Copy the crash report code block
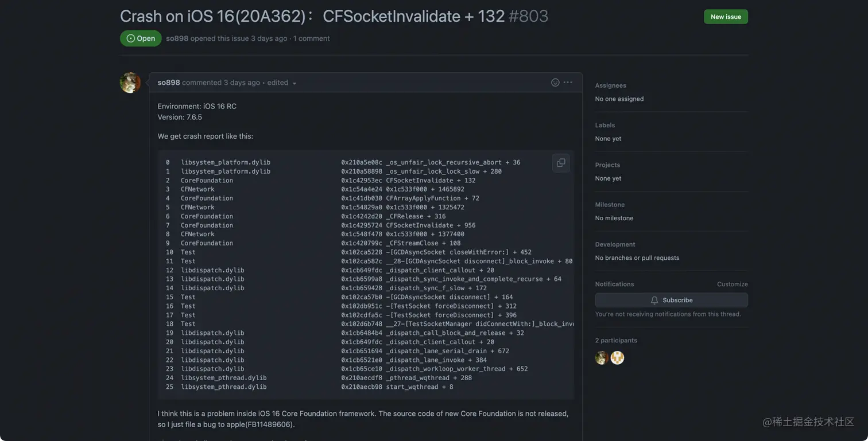Viewport: 868px width, 441px height. (561, 163)
